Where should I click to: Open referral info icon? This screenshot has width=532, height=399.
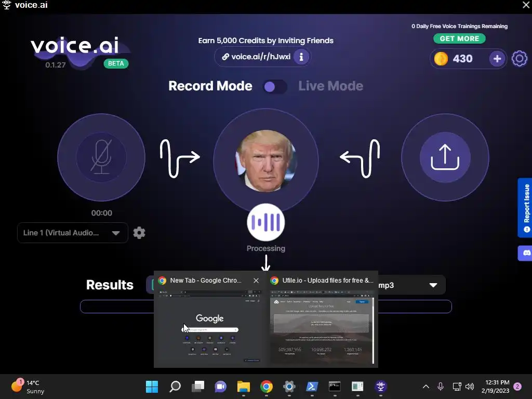click(x=301, y=57)
